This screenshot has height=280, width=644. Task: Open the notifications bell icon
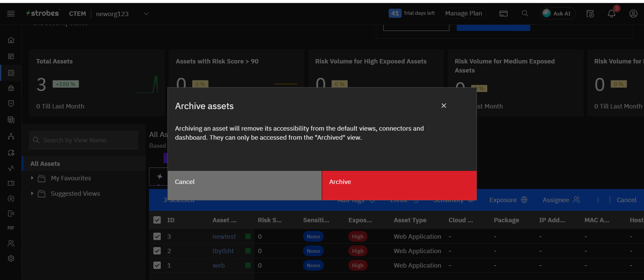point(611,14)
